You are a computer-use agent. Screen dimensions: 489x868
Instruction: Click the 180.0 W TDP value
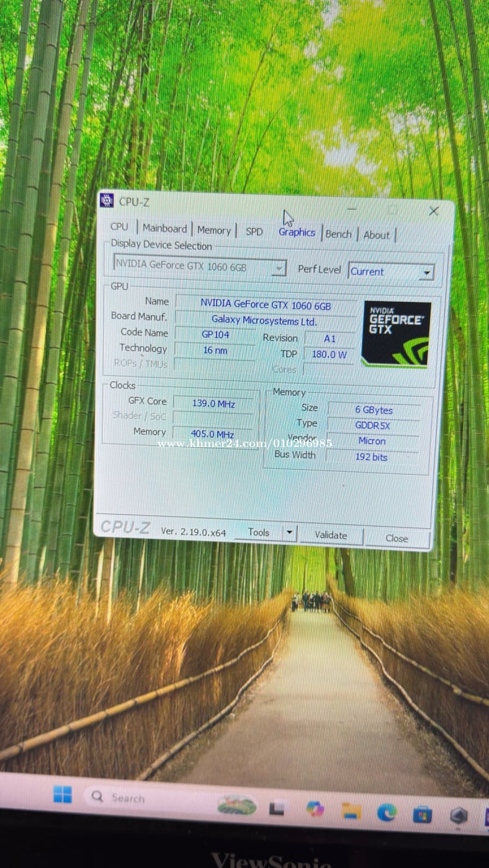click(329, 355)
